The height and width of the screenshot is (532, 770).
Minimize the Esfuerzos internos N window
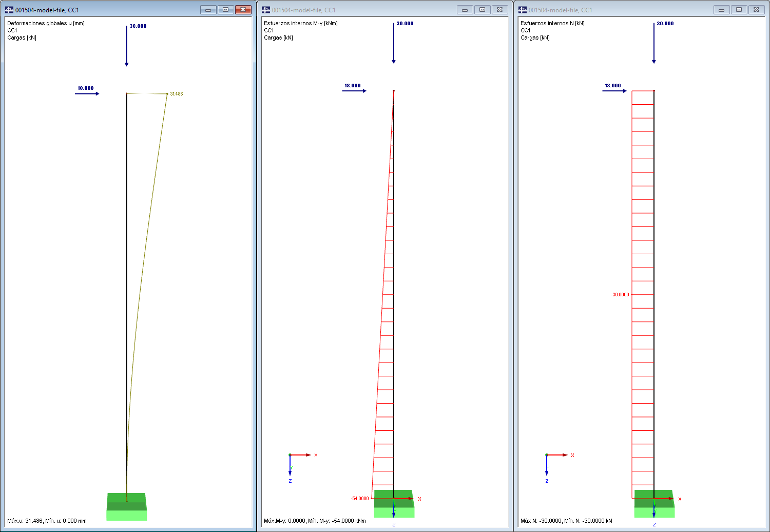click(x=721, y=10)
